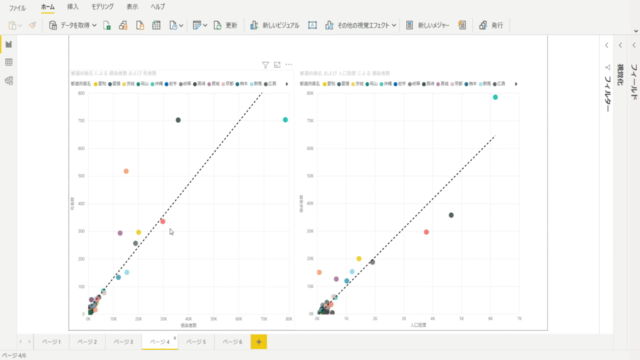This screenshot has width=640, height=360.
Task: Click the 新しいビジュアル button
Action: 274,25
